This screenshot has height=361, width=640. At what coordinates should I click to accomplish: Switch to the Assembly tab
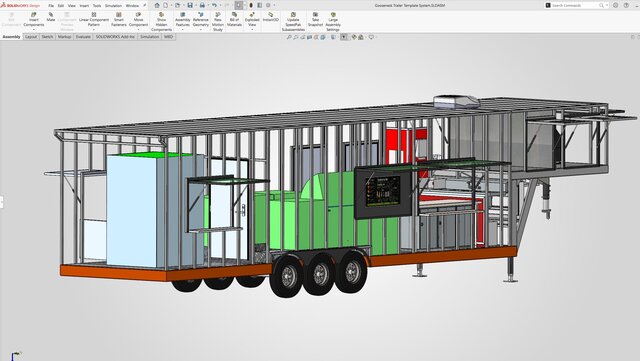point(11,37)
